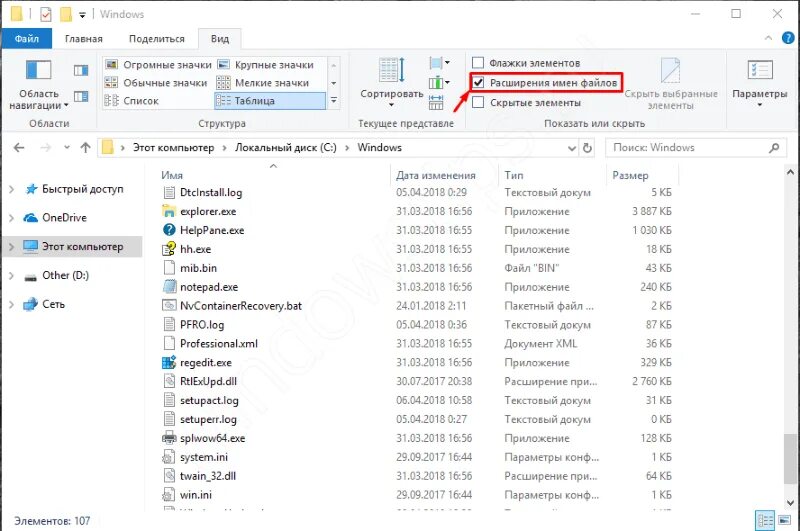
Task: Open the Group by dropdown icon
Action: pos(440,63)
